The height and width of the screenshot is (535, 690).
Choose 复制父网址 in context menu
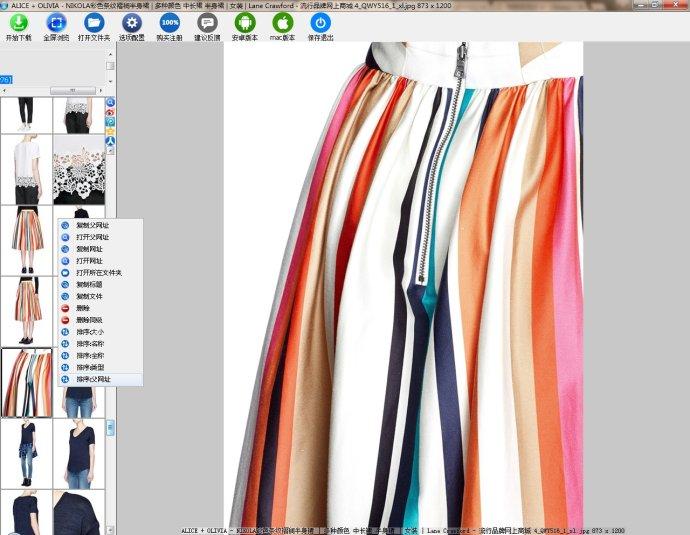tap(100, 225)
